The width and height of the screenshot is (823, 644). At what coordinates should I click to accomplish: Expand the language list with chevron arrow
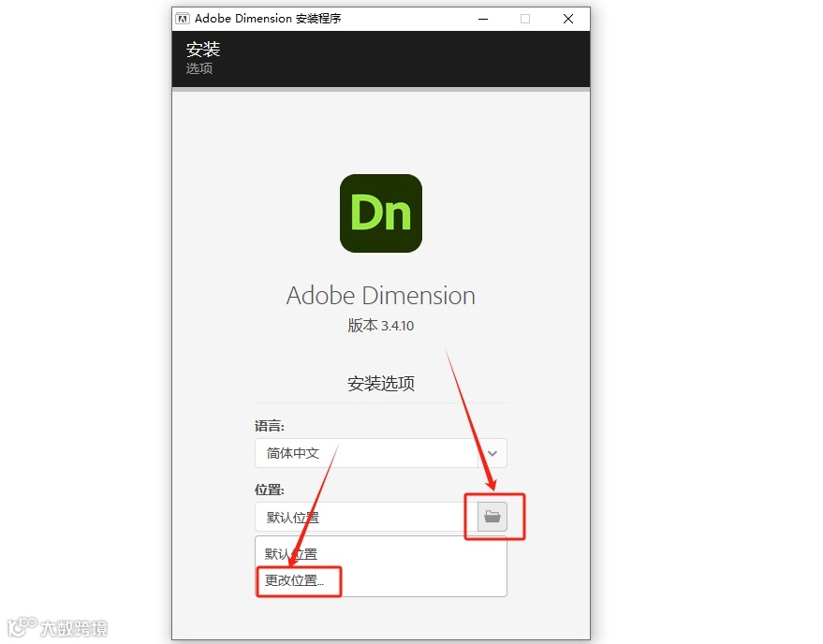tap(492, 453)
